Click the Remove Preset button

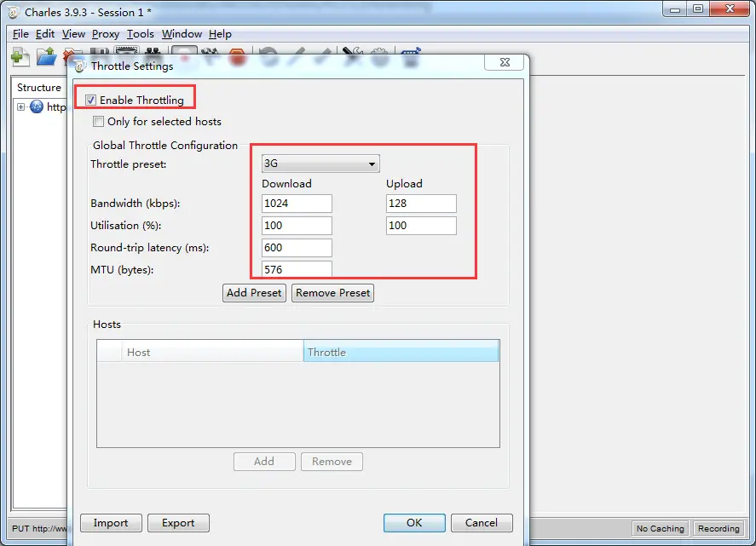click(x=332, y=293)
